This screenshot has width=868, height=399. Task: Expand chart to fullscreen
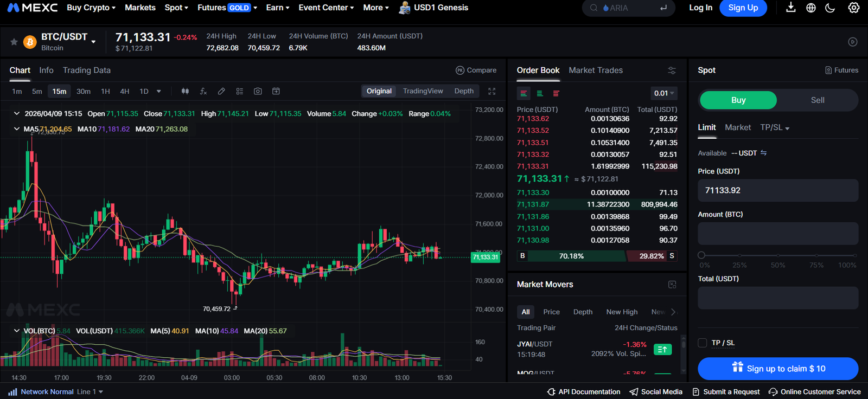coord(492,91)
